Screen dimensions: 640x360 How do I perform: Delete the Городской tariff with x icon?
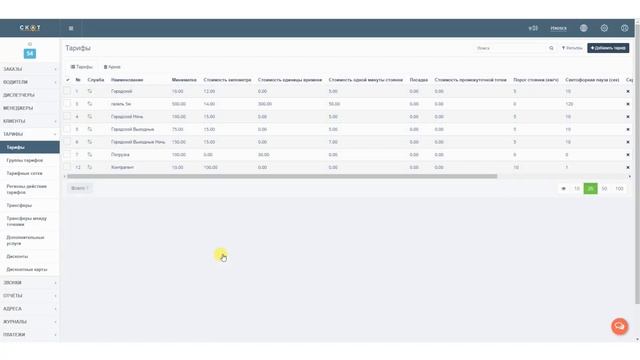[x=628, y=91]
